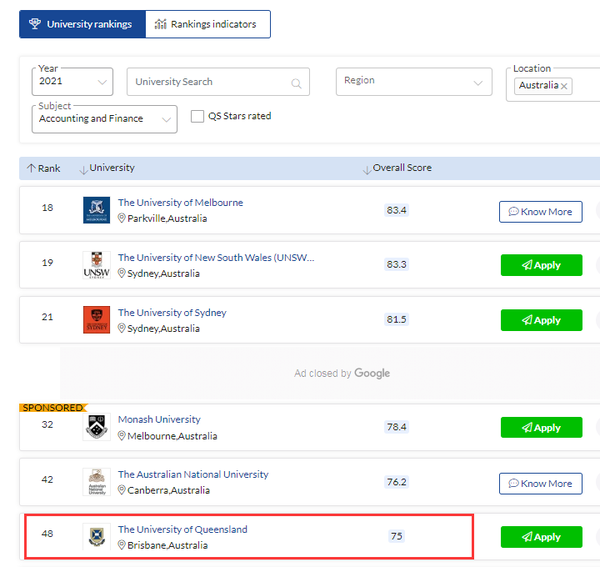This screenshot has height=567, width=600.
Task: Click the location pin beside Melbourne,Australia
Action: pyautogui.click(x=121, y=436)
